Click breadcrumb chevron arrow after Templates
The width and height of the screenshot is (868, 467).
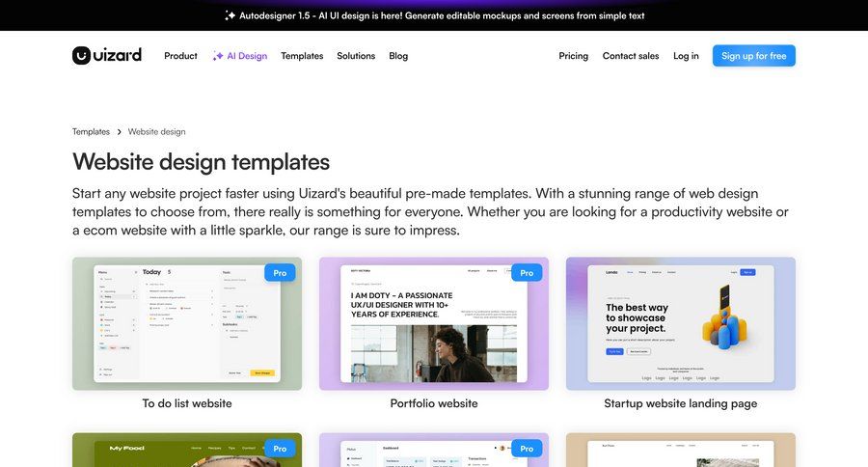tap(119, 132)
